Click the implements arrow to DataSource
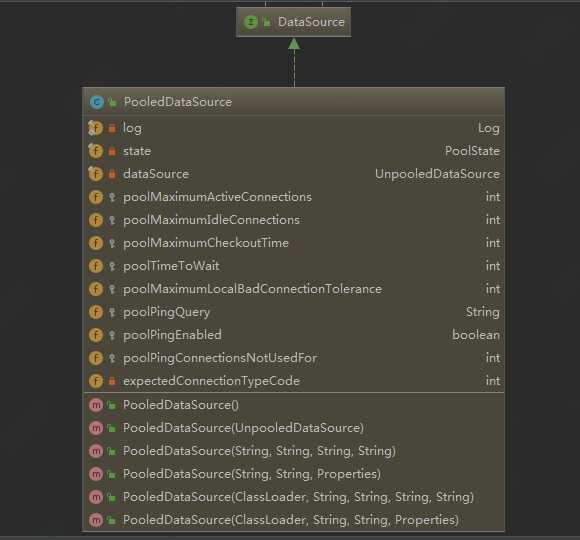Screen dimensions: 580x540 (x=294, y=62)
